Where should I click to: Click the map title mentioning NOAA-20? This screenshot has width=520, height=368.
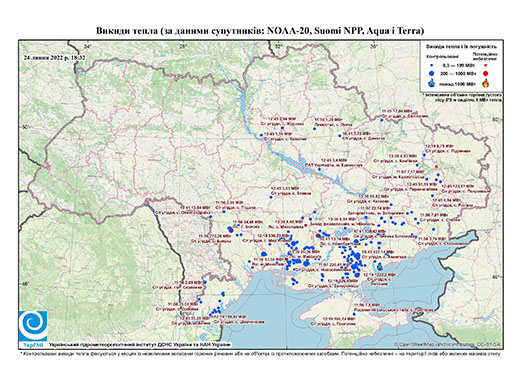(x=260, y=31)
